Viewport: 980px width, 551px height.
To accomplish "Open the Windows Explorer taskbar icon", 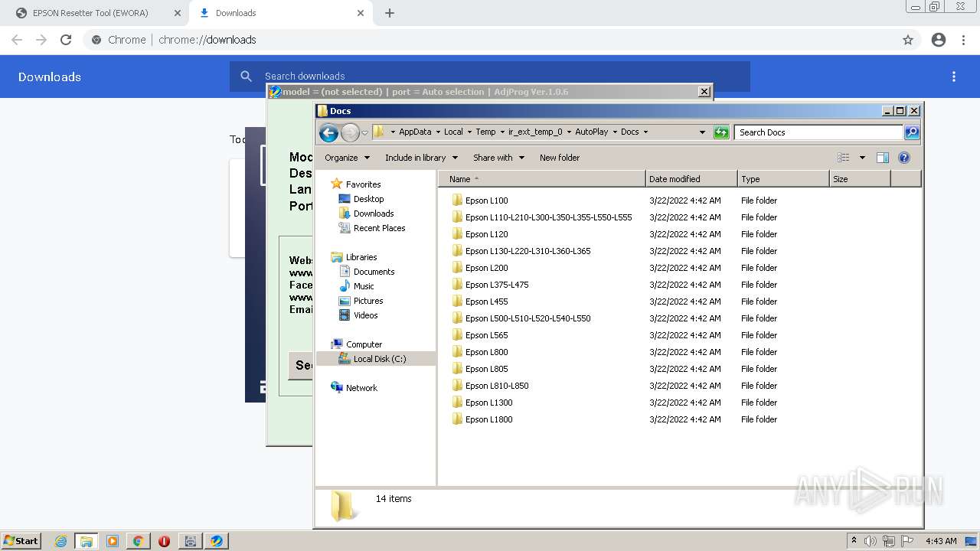I will pyautogui.click(x=87, y=541).
